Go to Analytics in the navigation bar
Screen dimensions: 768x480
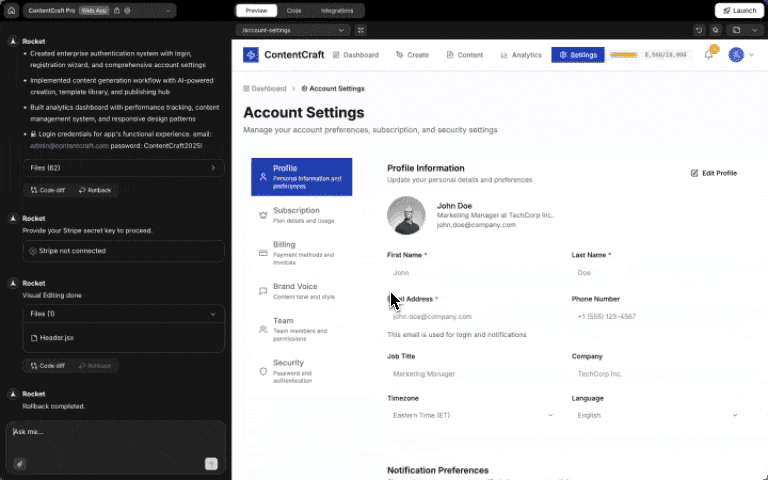click(x=520, y=54)
